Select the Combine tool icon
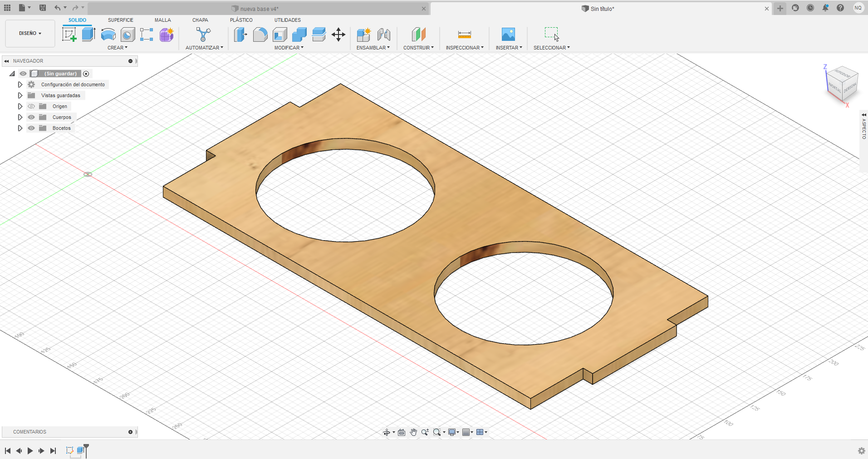The width and height of the screenshot is (868, 459). pyautogui.click(x=299, y=35)
